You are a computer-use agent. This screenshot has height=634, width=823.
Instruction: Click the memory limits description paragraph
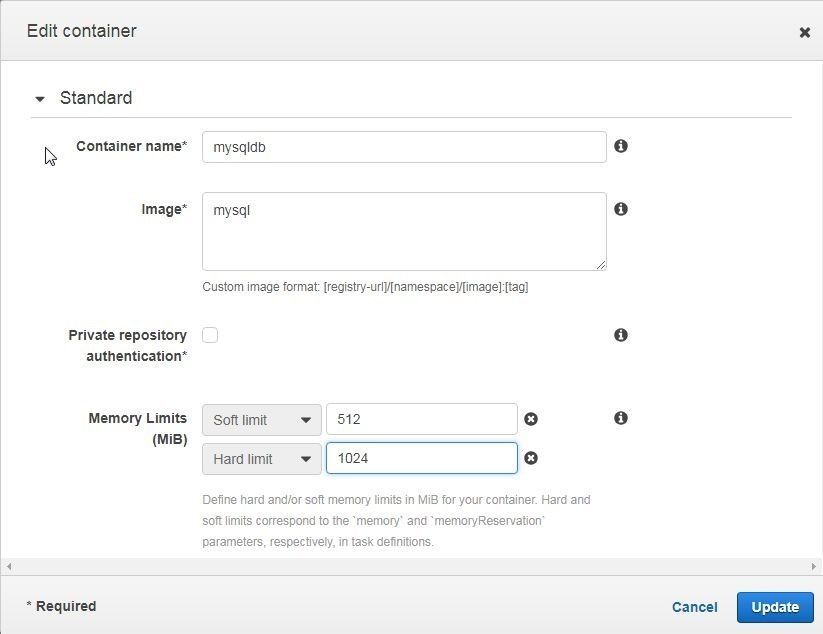pos(396,521)
